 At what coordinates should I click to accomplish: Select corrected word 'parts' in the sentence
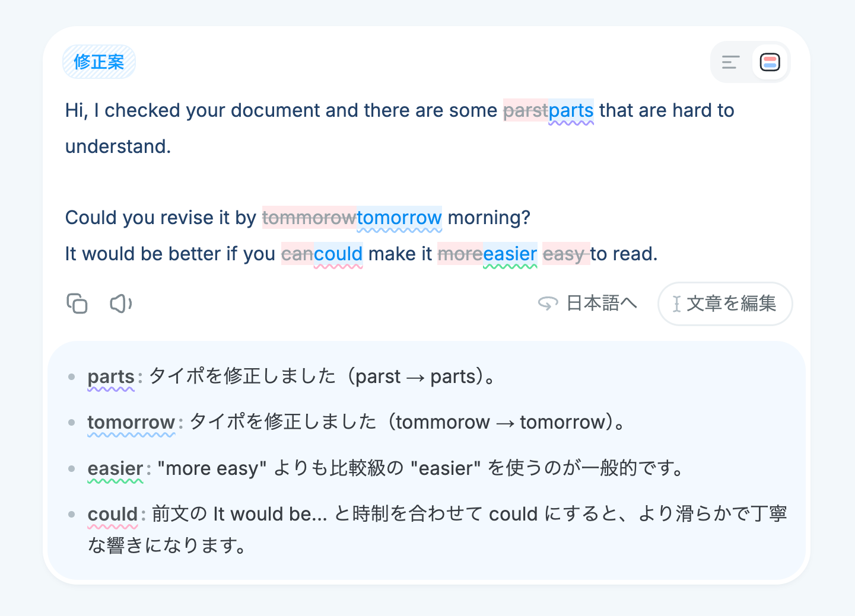pos(571,111)
